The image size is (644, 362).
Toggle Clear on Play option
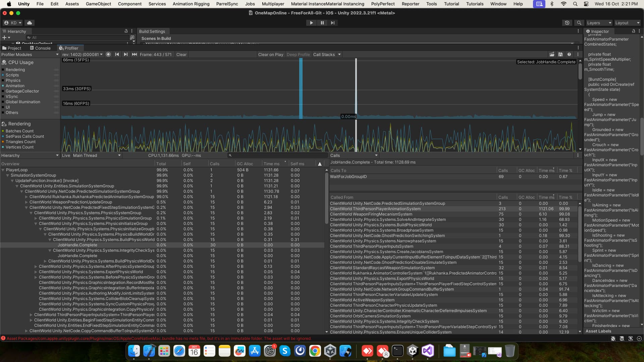pos(270,55)
